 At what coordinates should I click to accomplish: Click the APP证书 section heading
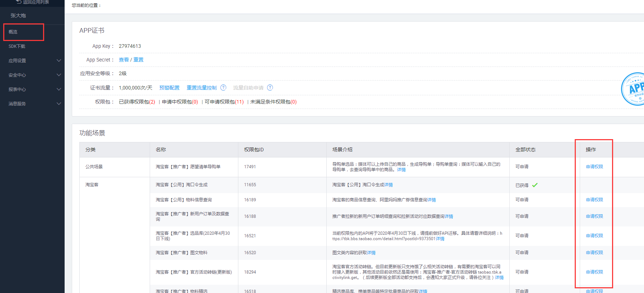(x=92, y=31)
